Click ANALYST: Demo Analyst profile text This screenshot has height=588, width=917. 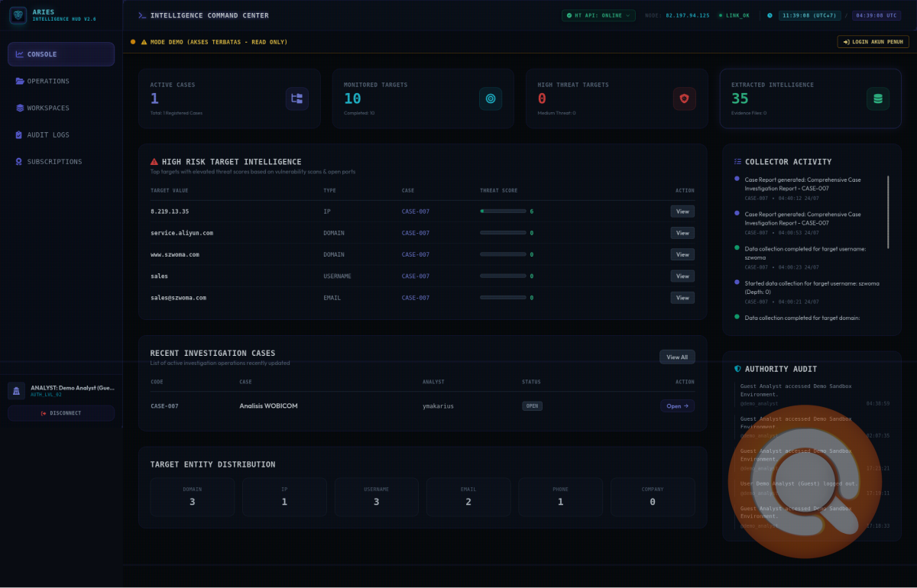(73, 388)
